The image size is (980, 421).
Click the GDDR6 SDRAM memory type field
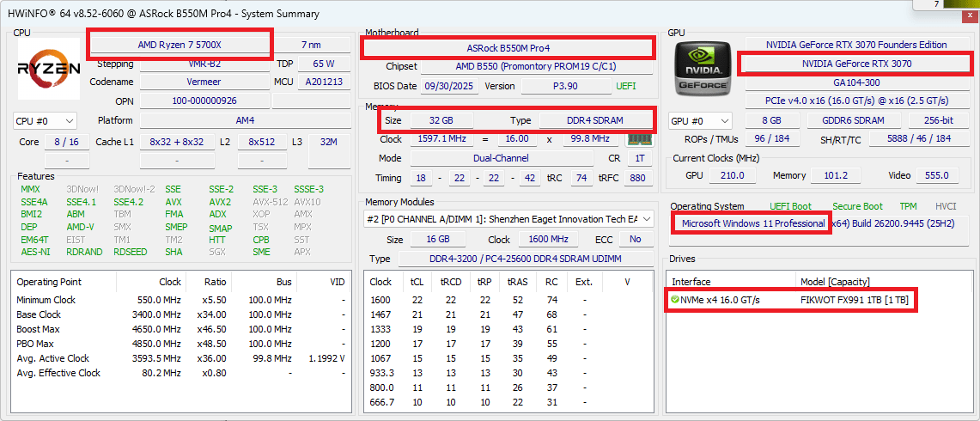(x=854, y=121)
